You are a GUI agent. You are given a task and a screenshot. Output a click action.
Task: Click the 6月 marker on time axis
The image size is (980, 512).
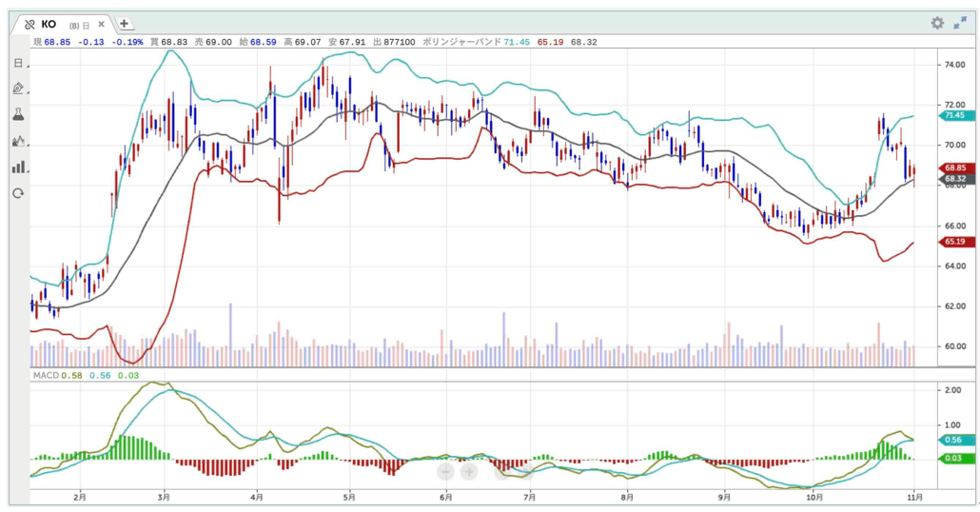pos(444,497)
